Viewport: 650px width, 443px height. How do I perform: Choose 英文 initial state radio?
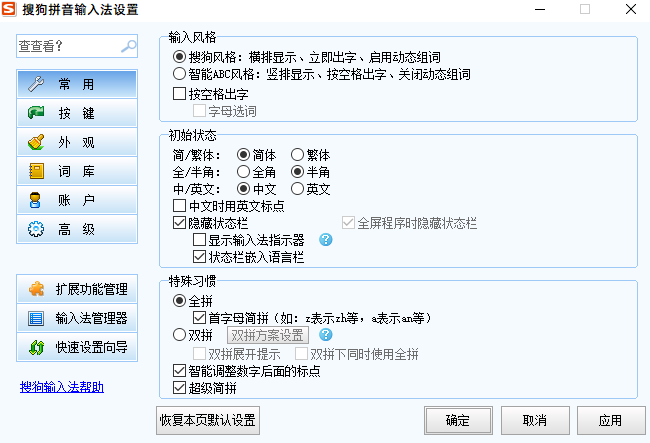[297, 189]
